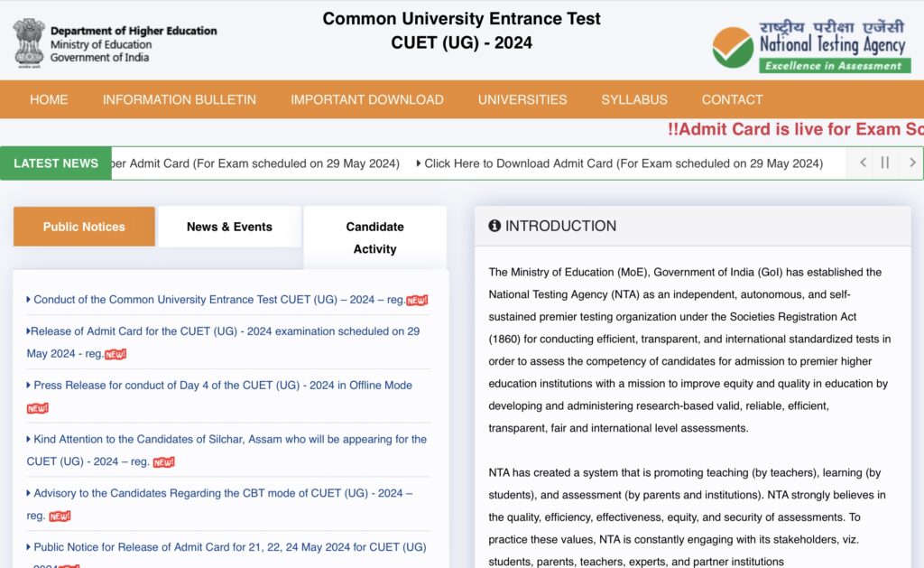Click the INTRODUCTION section heading
Viewport: 924px width, 568px height.
coord(560,226)
